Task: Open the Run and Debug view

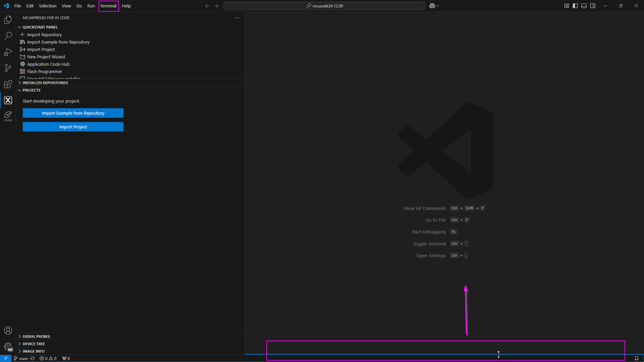Action: 8,52
